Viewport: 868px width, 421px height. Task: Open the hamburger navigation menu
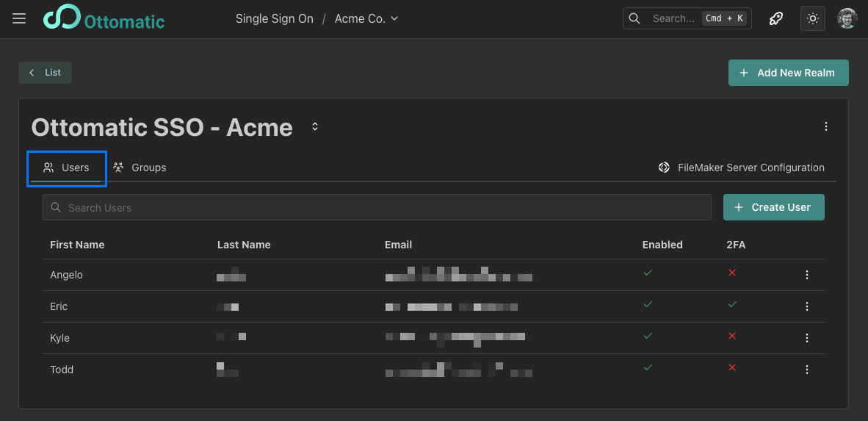pos(19,18)
